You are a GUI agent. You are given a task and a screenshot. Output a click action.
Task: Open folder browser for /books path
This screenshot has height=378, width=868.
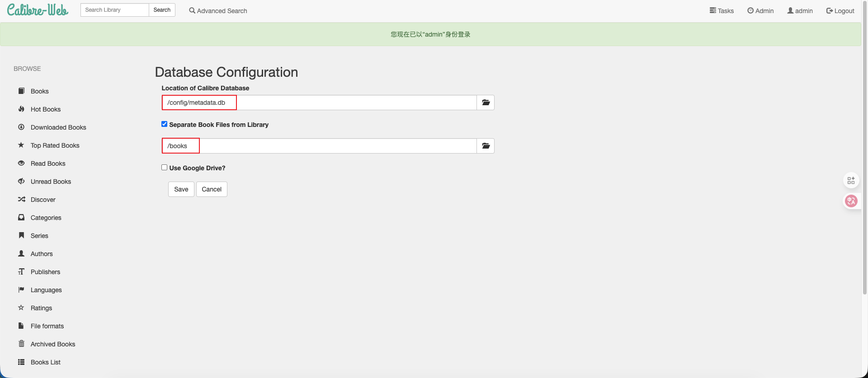pyautogui.click(x=486, y=146)
